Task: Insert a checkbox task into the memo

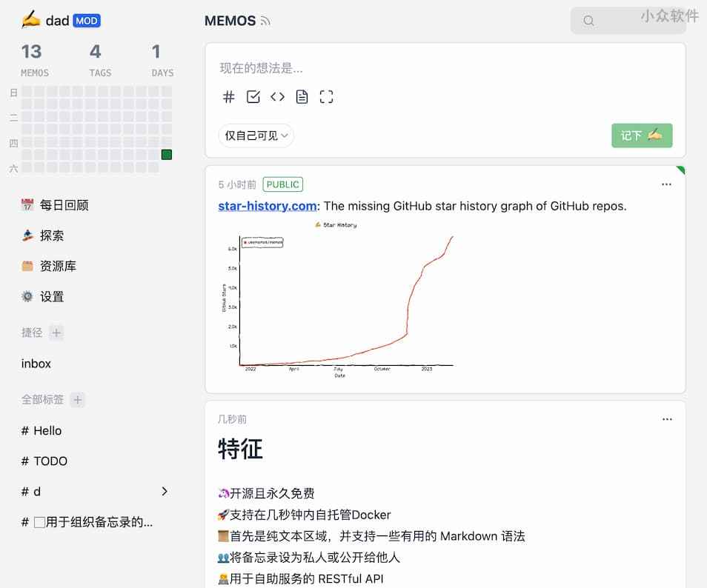Action: [253, 97]
